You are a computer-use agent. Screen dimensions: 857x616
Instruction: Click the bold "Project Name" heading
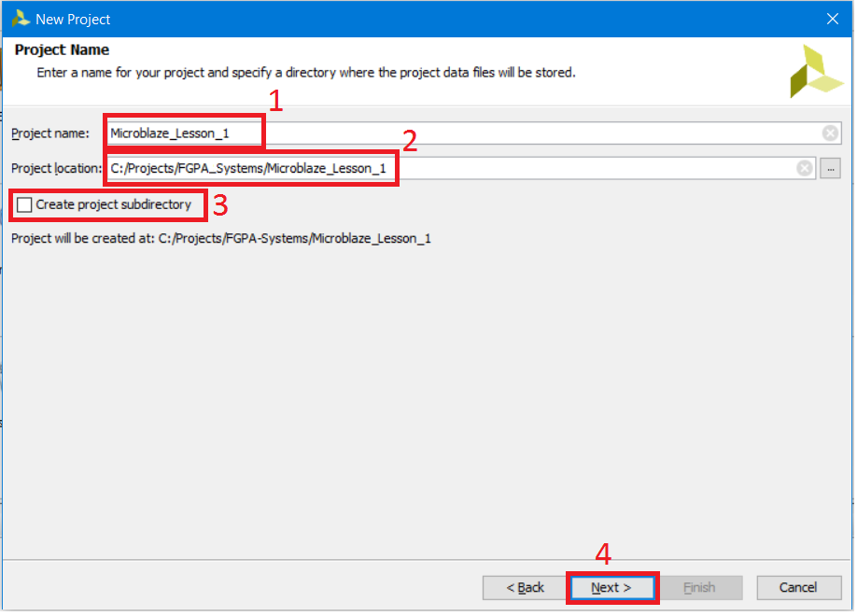click(62, 49)
